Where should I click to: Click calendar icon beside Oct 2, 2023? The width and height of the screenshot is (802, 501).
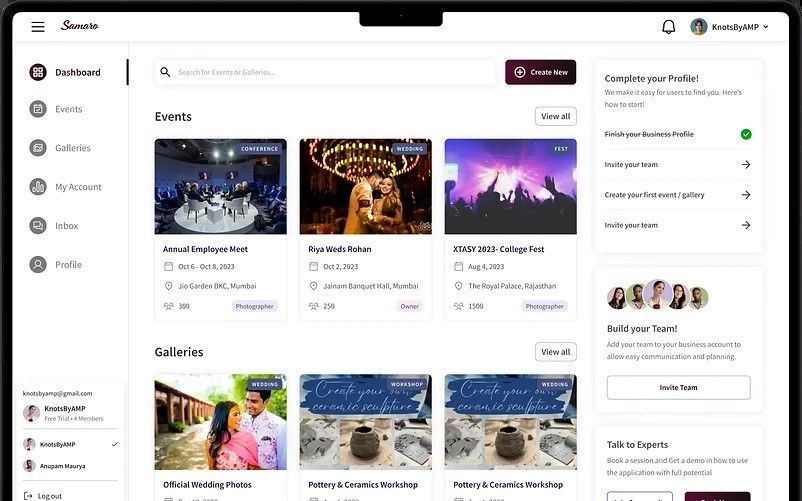click(x=314, y=266)
